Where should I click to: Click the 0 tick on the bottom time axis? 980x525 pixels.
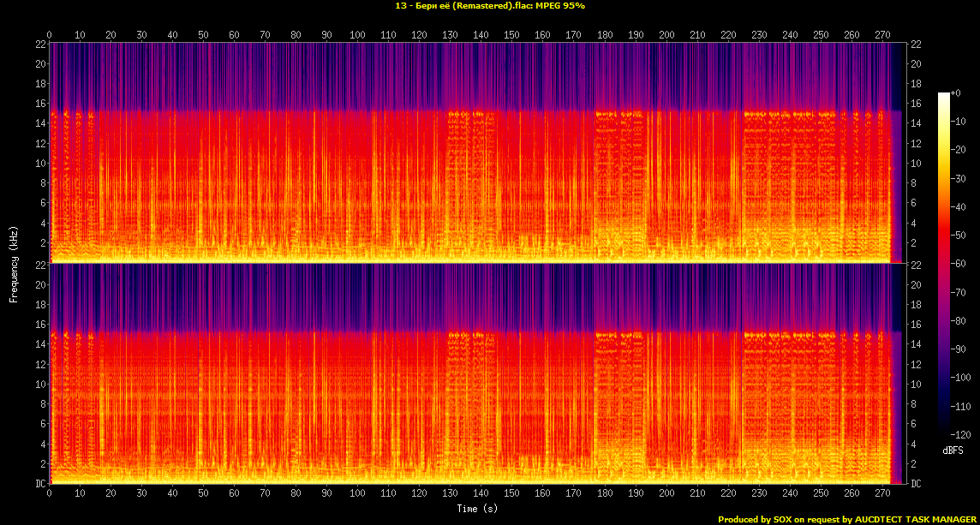pyautogui.click(x=50, y=494)
